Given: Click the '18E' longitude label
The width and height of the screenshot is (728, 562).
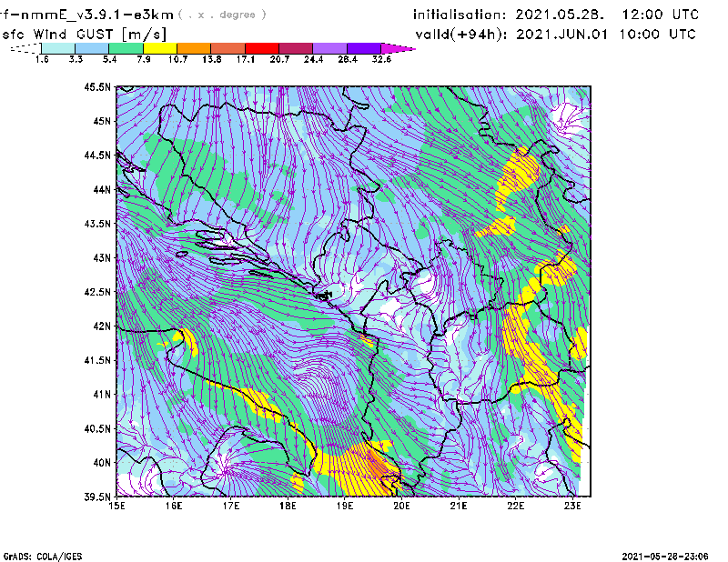Looking at the screenshot, I should click(288, 506).
